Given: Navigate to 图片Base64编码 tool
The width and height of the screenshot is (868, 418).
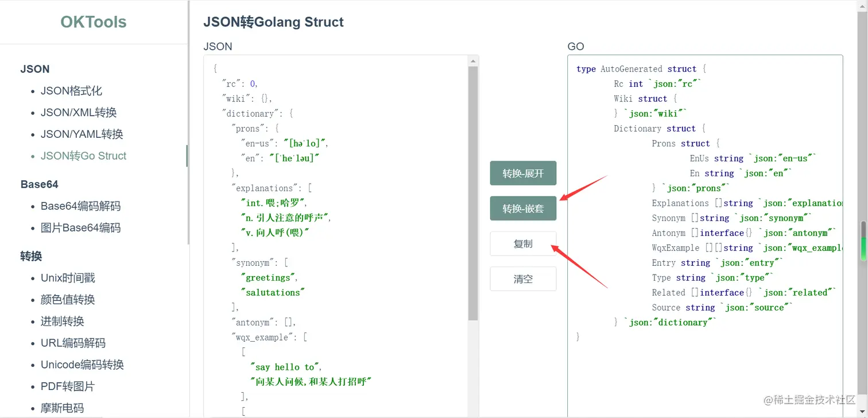Looking at the screenshot, I should (x=80, y=228).
